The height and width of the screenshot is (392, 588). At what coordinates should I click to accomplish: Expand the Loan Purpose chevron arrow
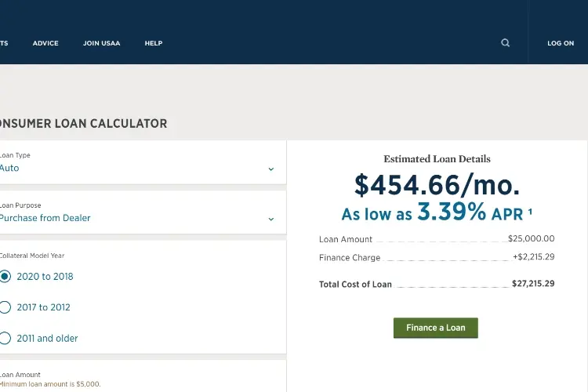271,219
